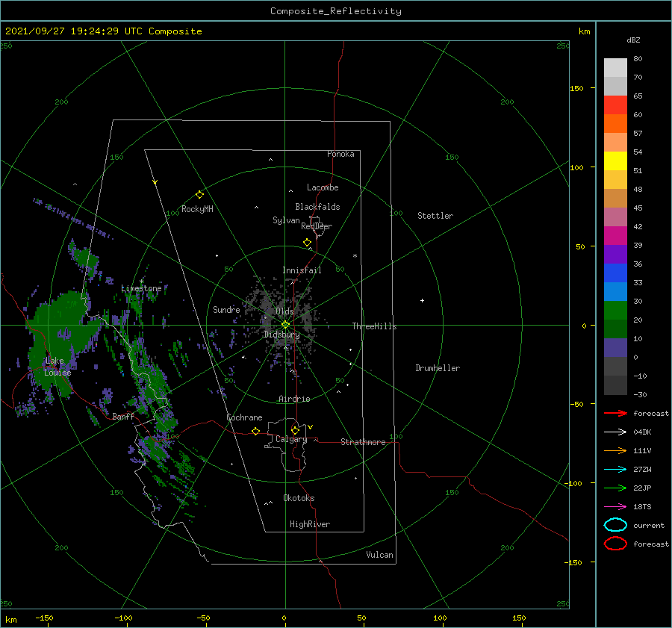The width and height of the screenshot is (672, 628).
Task: Click the 2021/09/27 19:24:29 UTC timestamp
Action: [74, 31]
